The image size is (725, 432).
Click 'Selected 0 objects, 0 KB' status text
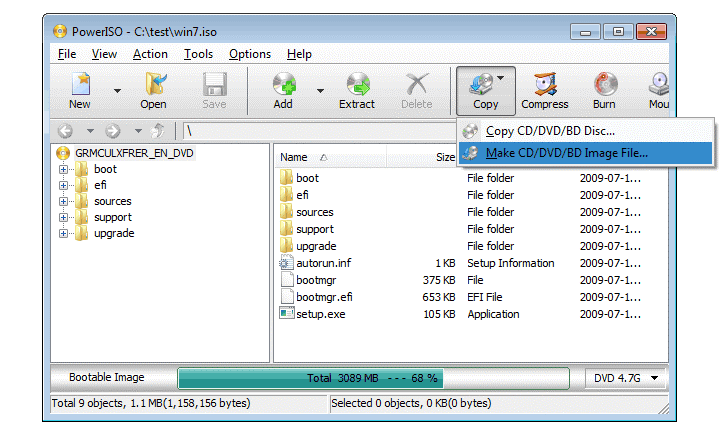tap(411, 403)
